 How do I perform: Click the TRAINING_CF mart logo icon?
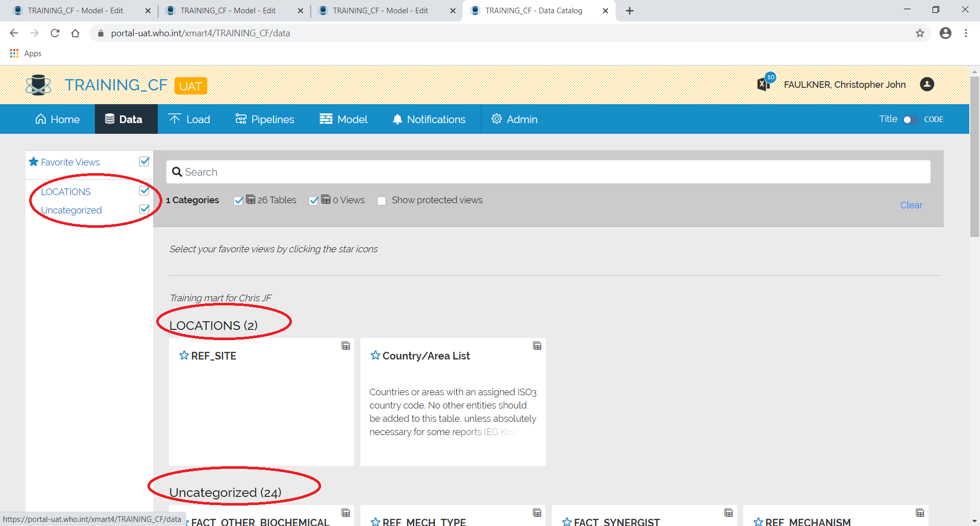pos(38,85)
